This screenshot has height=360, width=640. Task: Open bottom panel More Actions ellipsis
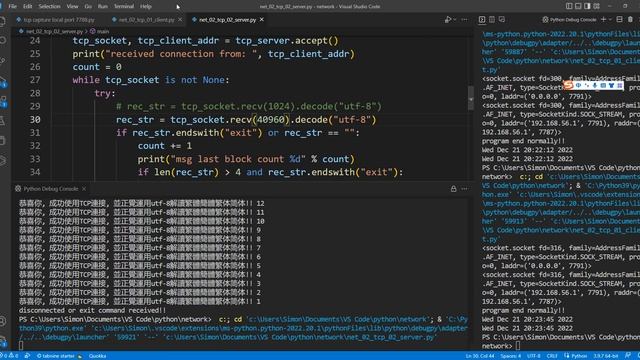click(x=464, y=189)
